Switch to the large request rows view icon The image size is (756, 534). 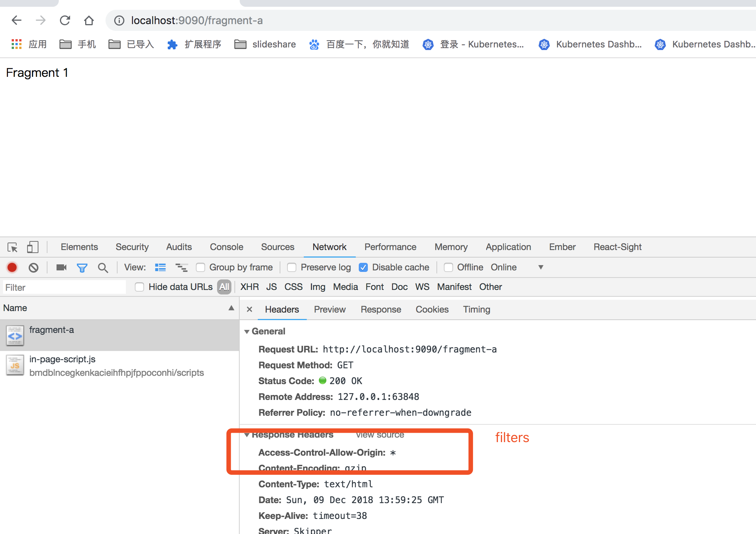point(160,267)
